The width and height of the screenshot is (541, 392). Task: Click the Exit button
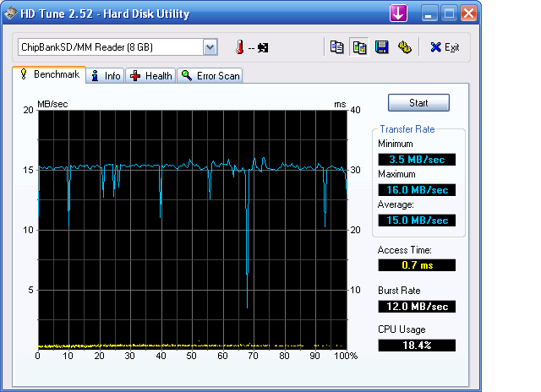[445, 47]
